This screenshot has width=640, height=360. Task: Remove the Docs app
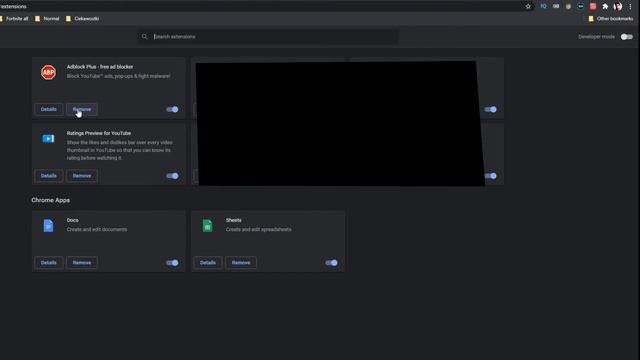click(82, 262)
